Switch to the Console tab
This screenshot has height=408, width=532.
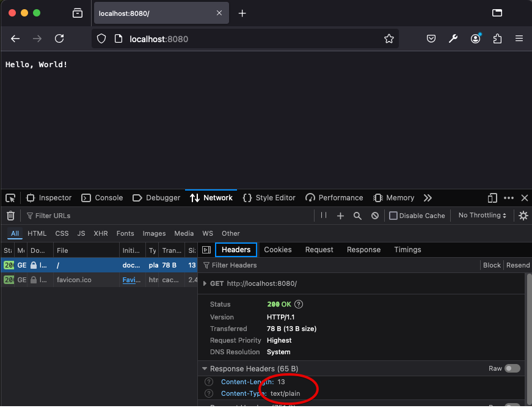102,198
